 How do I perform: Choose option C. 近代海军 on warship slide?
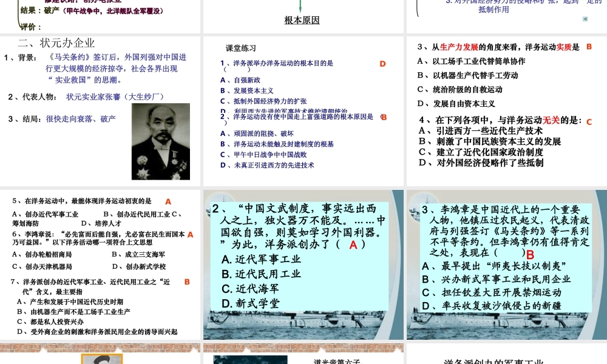pyautogui.click(x=250, y=289)
